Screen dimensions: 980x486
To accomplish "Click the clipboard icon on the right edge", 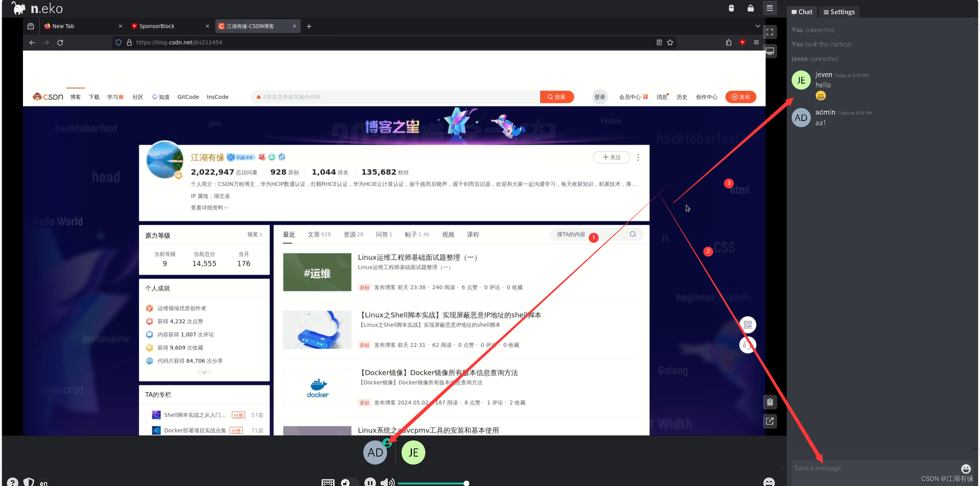I will [770, 402].
